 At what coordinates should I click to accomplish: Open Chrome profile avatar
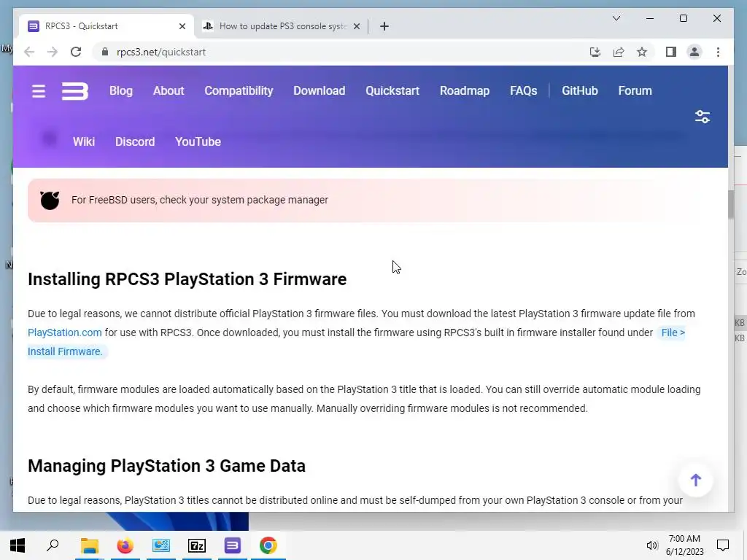click(694, 52)
